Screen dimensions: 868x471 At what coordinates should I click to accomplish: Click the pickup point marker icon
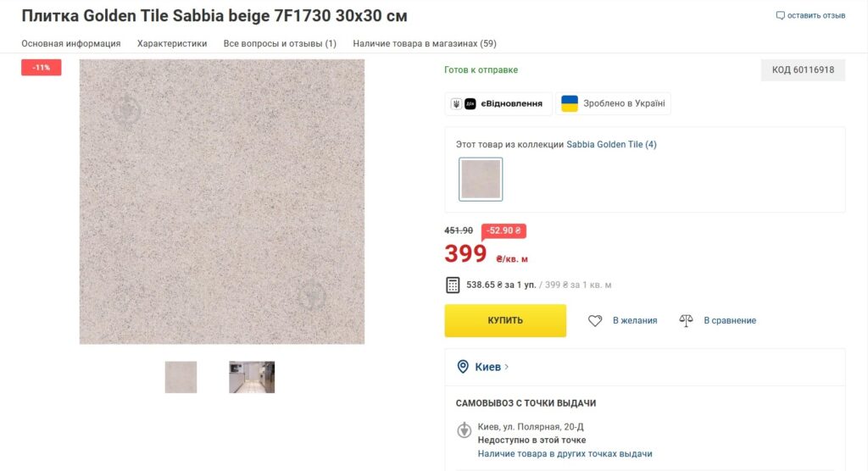(464, 429)
